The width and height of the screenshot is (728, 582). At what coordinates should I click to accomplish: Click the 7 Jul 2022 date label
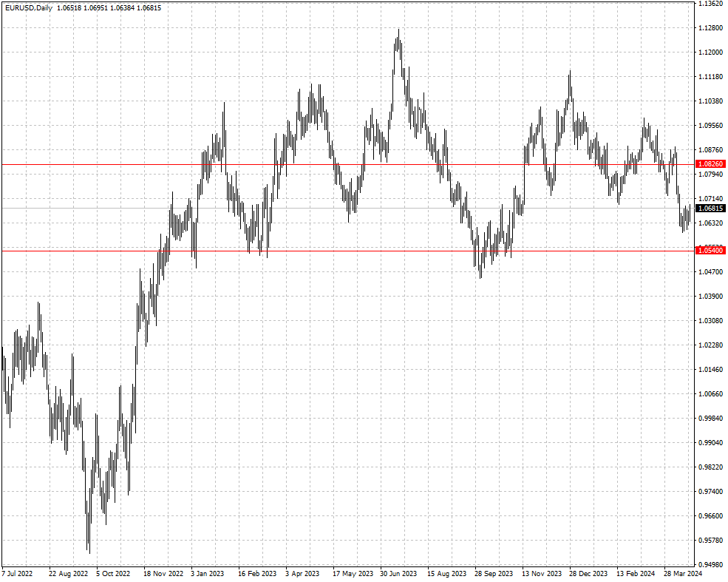point(17,574)
